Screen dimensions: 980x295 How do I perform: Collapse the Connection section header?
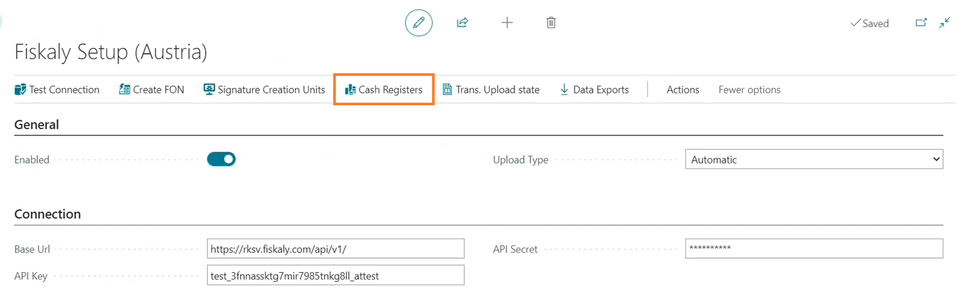(48, 214)
